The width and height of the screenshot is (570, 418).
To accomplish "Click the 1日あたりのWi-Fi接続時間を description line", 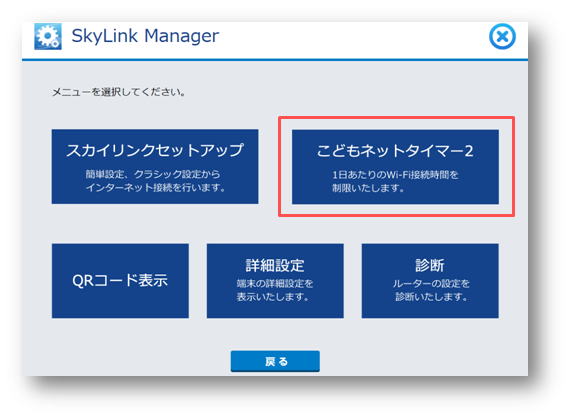I will pos(395,175).
